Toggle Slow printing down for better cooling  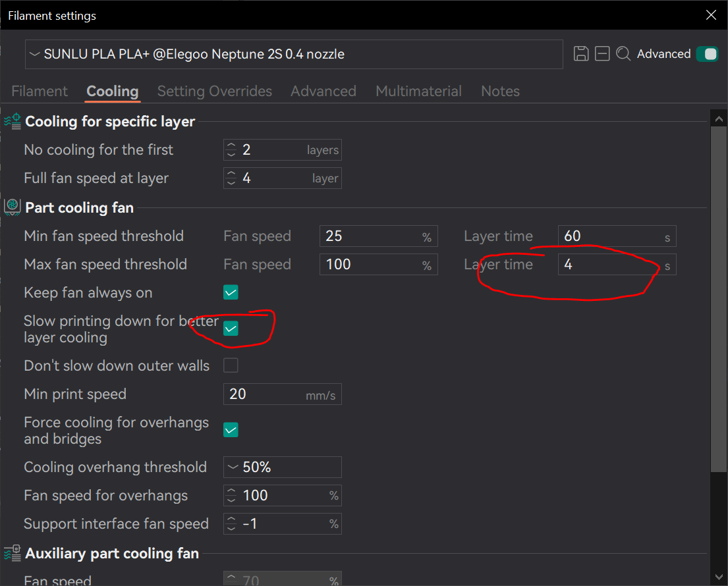(231, 329)
